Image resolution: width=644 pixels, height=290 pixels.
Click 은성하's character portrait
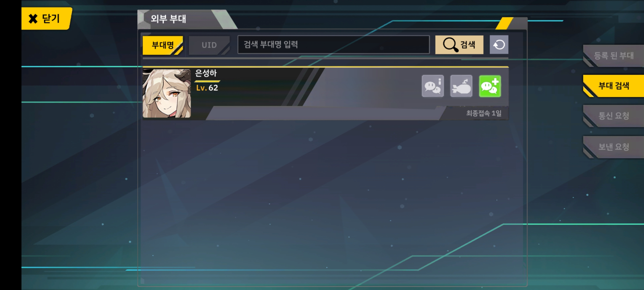(167, 93)
